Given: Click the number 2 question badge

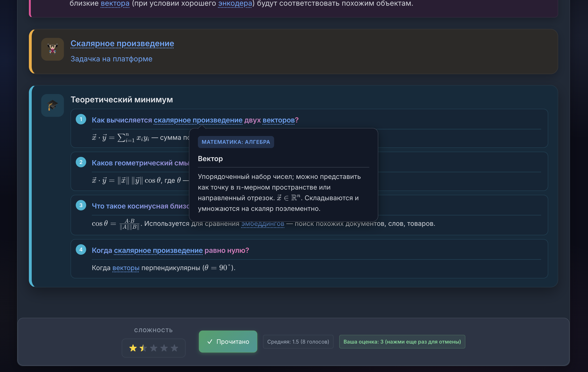Looking at the screenshot, I should click(x=81, y=162).
